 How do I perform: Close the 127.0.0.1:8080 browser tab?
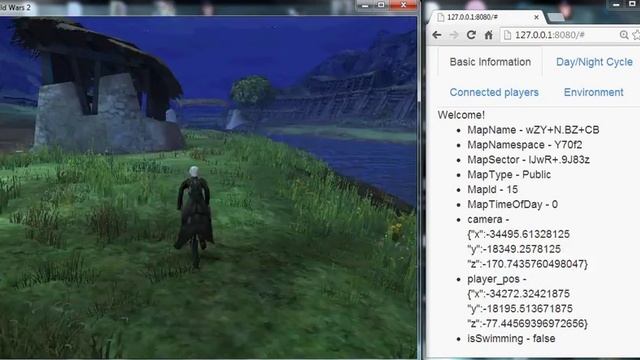click(x=536, y=17)
